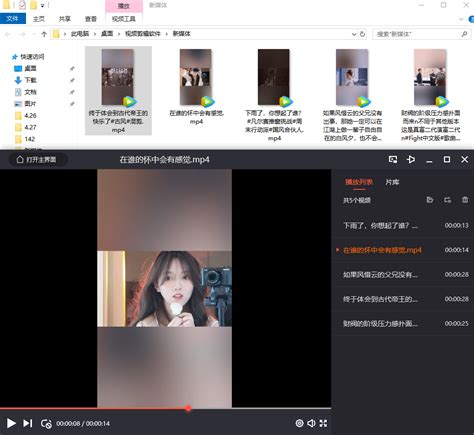The width and height of the screenshot is (474, 435).
Task: Click the search magnifier icon in Explorer
Action: pyautogui.click(x=464, y=34)
